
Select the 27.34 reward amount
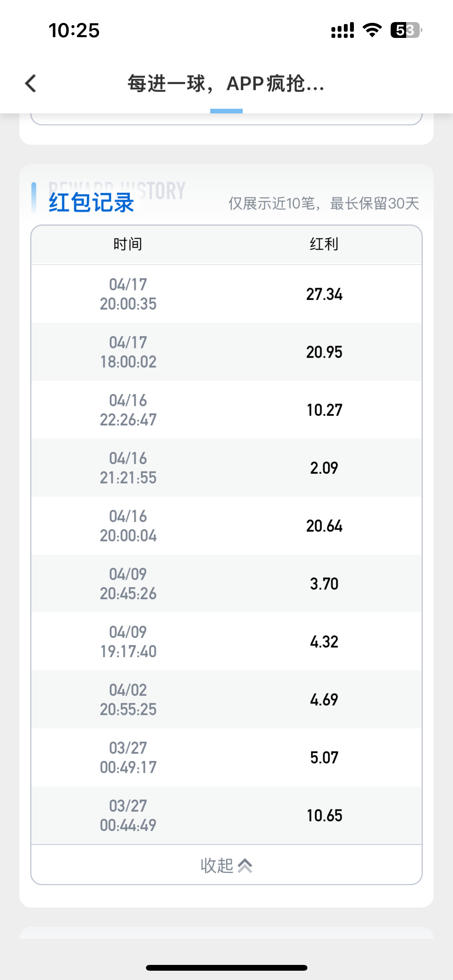coord(324,294)
